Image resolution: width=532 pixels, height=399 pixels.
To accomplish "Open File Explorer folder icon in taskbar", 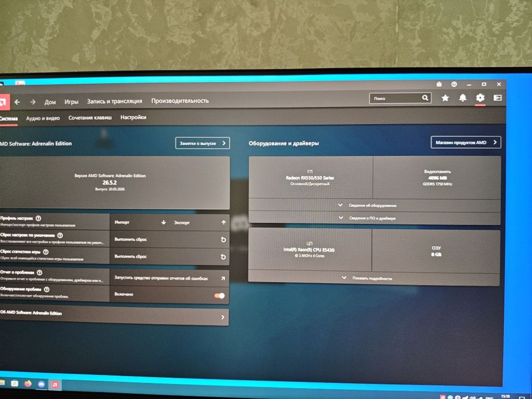I will (2, 382).
